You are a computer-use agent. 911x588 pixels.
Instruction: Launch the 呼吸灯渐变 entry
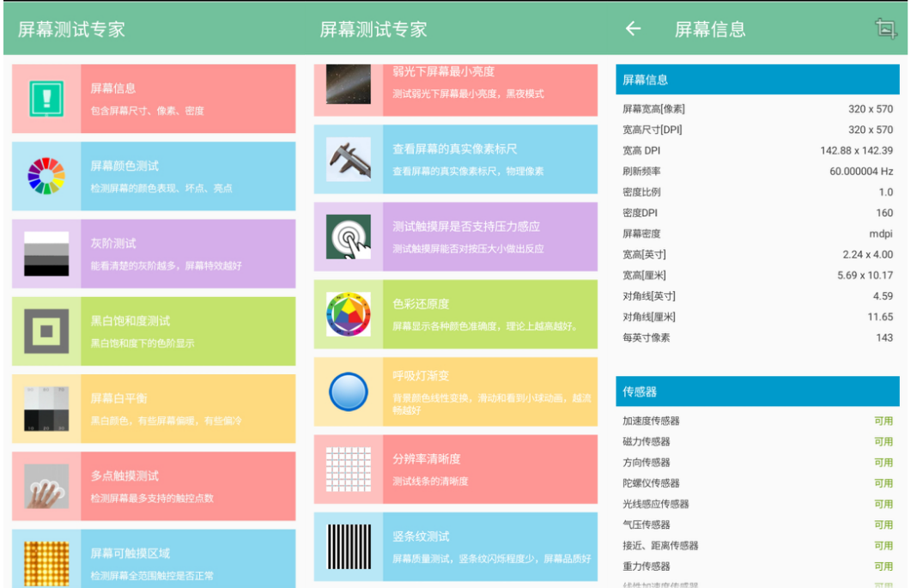point(456,391)
